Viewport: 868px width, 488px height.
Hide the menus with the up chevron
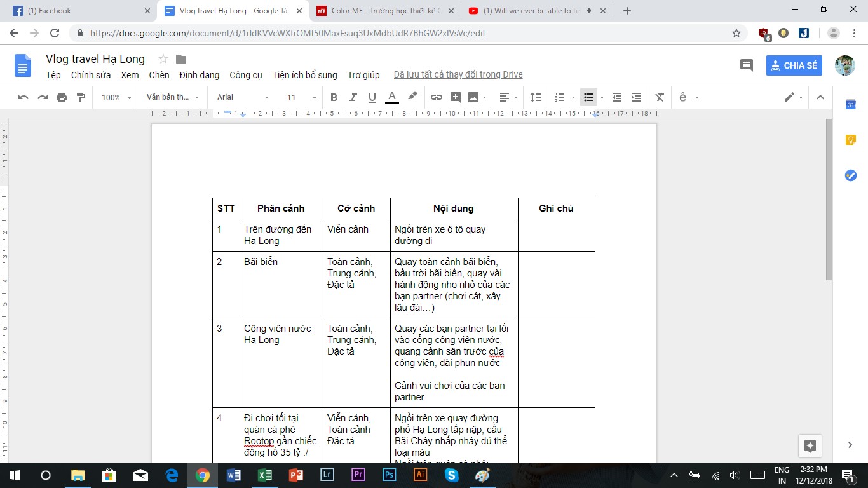point(820,97)
